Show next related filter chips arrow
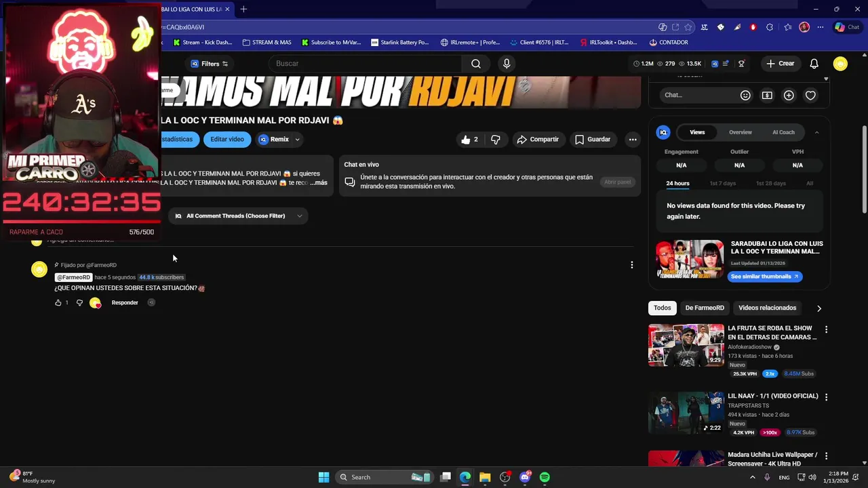The image size is (868, 488). coord(818,308)
